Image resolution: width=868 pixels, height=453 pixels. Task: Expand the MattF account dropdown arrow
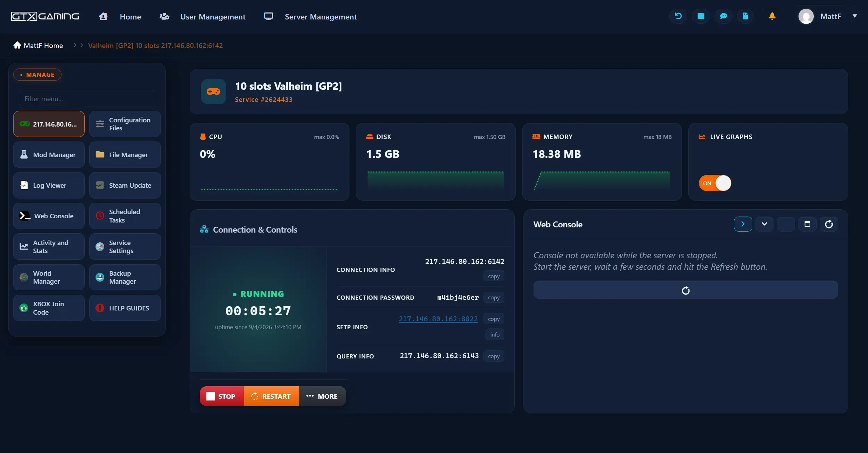855,16
